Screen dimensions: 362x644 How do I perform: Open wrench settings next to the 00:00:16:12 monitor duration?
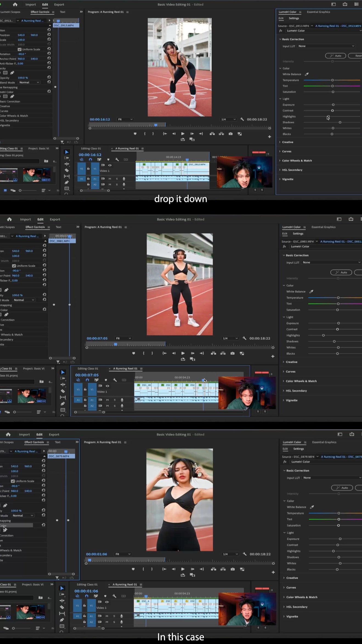tap(242, 119)
